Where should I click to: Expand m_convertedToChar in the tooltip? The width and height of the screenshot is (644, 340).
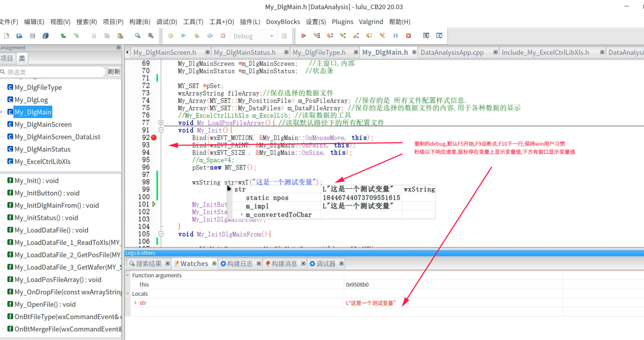(242, 215)
